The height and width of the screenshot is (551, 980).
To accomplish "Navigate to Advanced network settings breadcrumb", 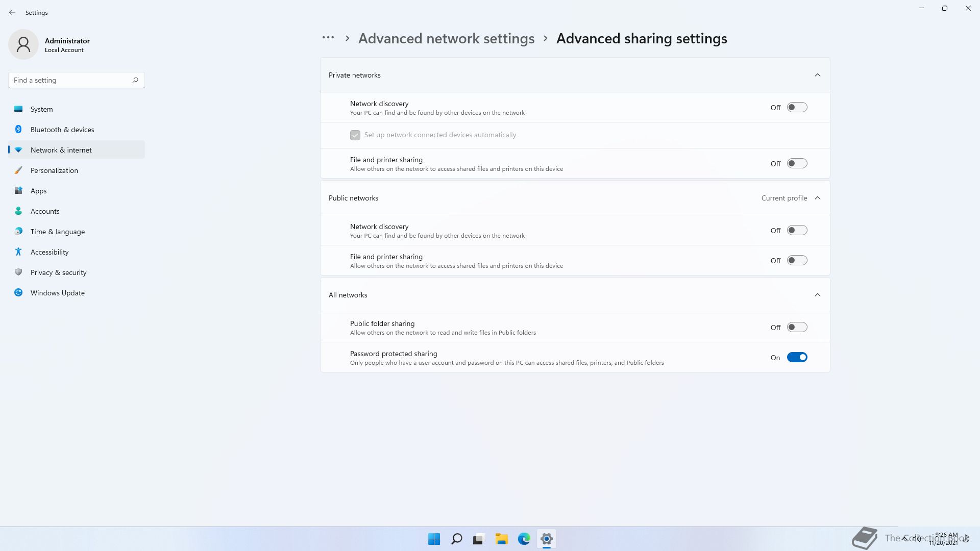I will pyautogui.click(x=447, y=38).
